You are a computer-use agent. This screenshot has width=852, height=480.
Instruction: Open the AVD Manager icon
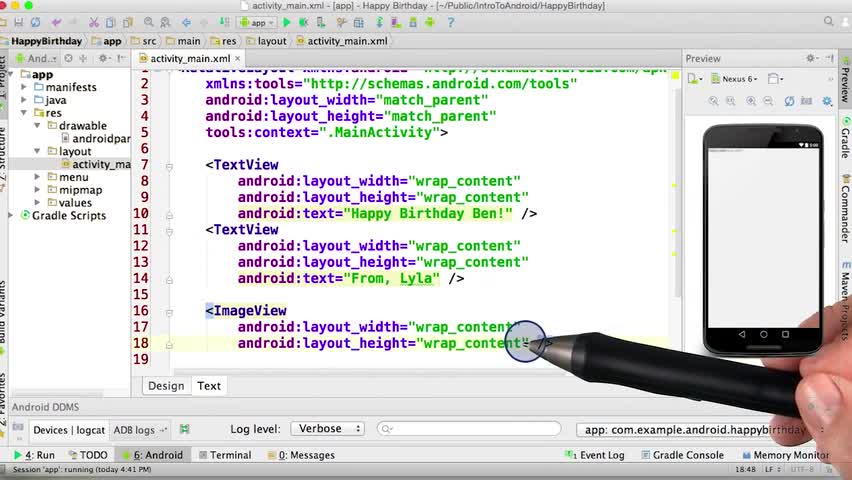click(396, 22)
